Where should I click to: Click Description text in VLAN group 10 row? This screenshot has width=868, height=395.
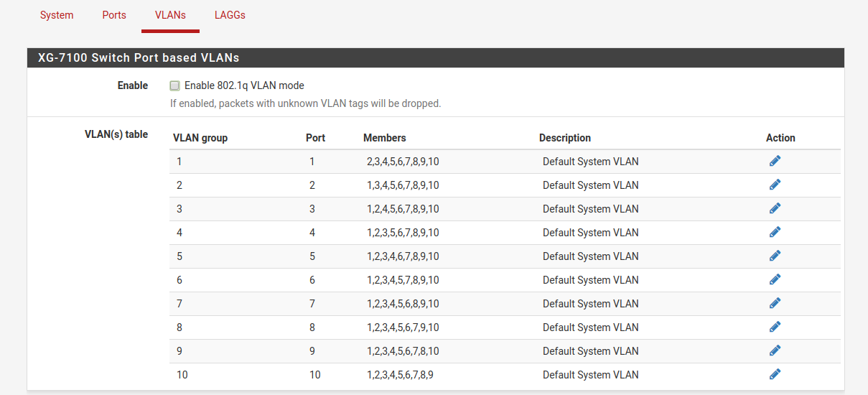(590, 375)
